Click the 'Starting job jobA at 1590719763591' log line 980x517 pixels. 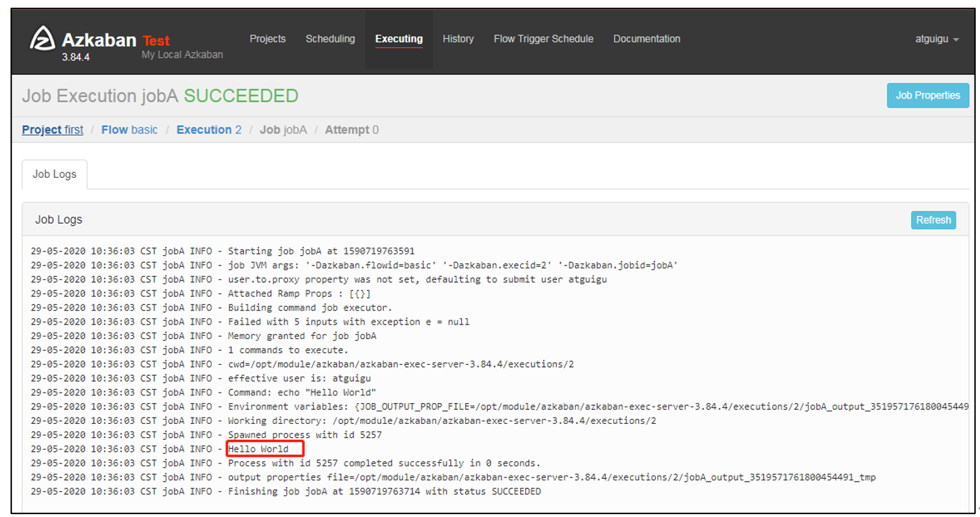223,251
